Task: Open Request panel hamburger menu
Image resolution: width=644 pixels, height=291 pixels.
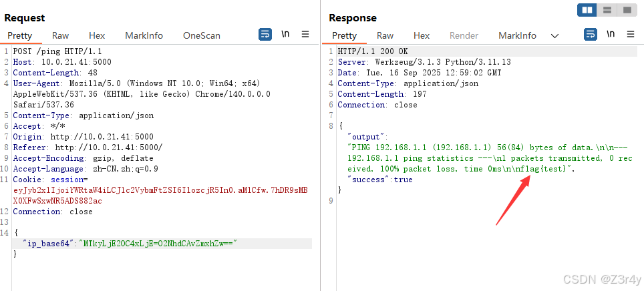Action: [305, 35]
